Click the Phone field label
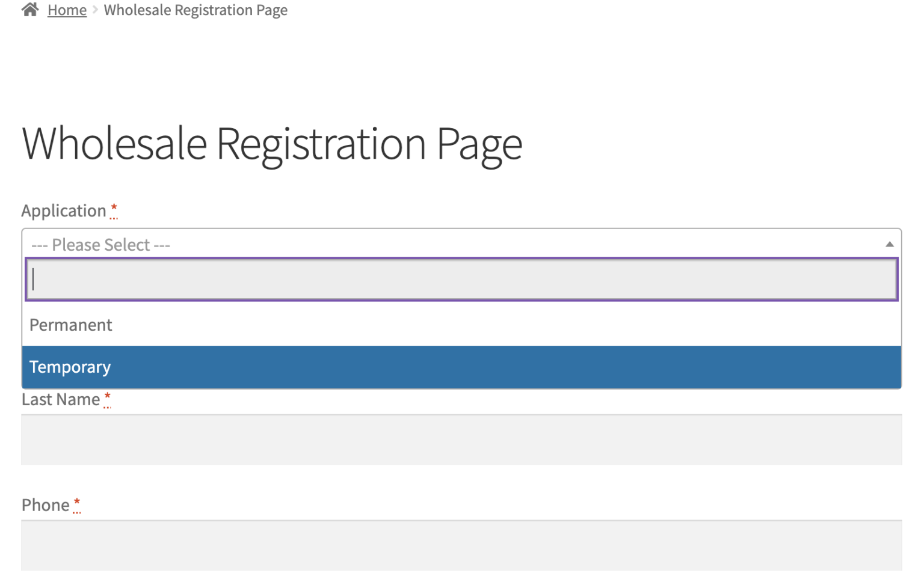The image size is (924, 573). pos(45,504)
